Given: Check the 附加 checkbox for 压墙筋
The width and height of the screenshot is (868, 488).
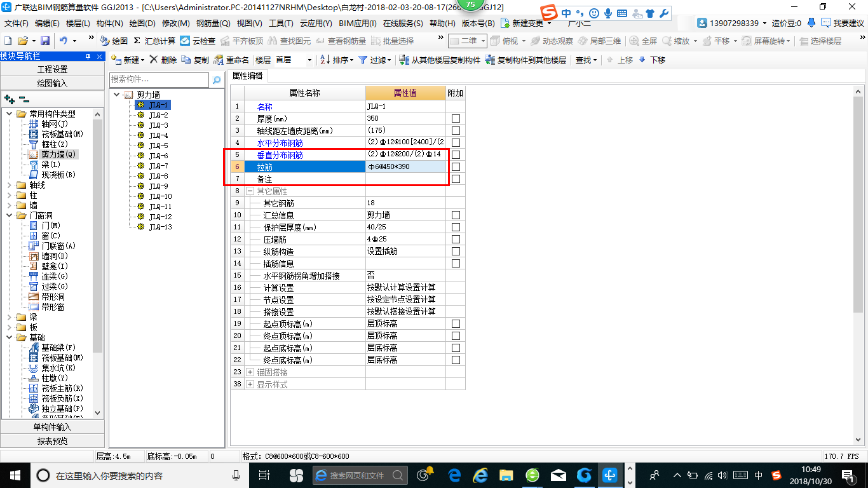Looking at the screenshot, I should click(455, 239).
